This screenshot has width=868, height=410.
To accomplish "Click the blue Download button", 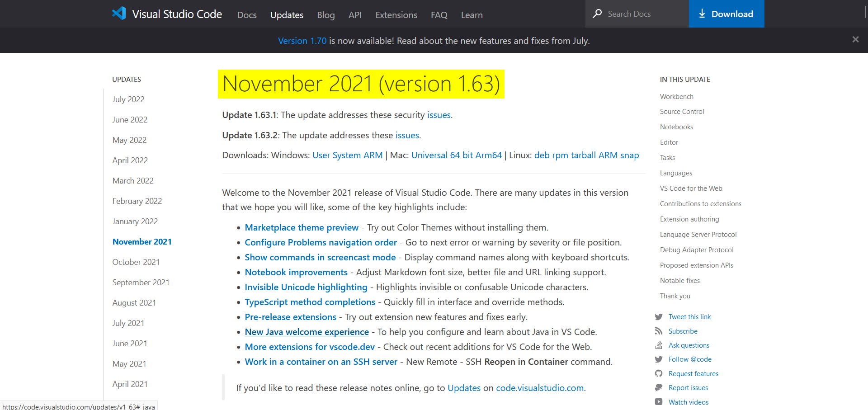I will (x=726, y=14).
